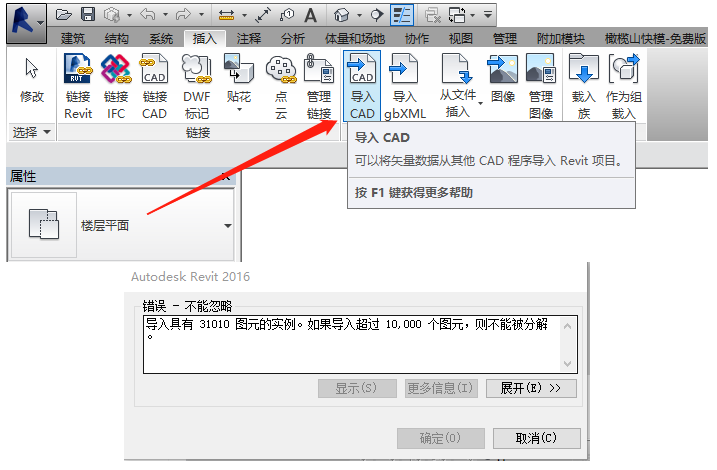The image size is (717, 470).
Task: Open the Default 3D View icon
Action: click(342, 15)
